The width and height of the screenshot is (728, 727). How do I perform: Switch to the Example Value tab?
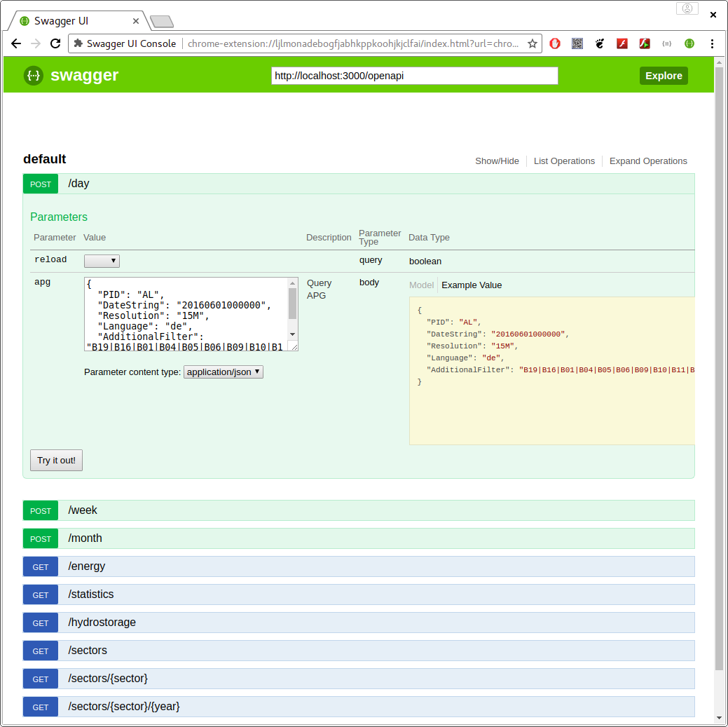click(472, 285)
